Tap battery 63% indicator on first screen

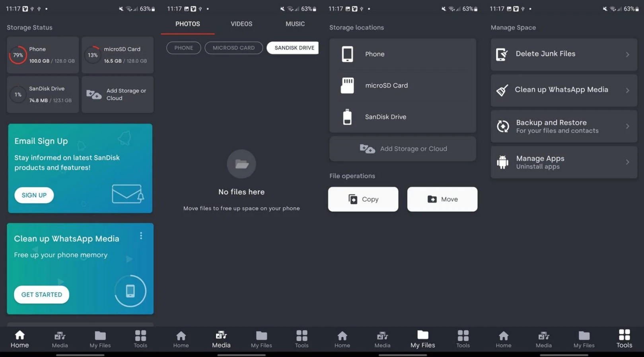[x=148, y=9]
